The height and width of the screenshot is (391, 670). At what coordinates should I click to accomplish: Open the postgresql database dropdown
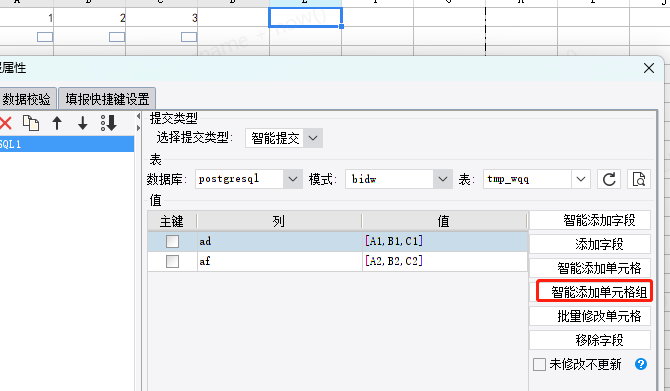292,179
